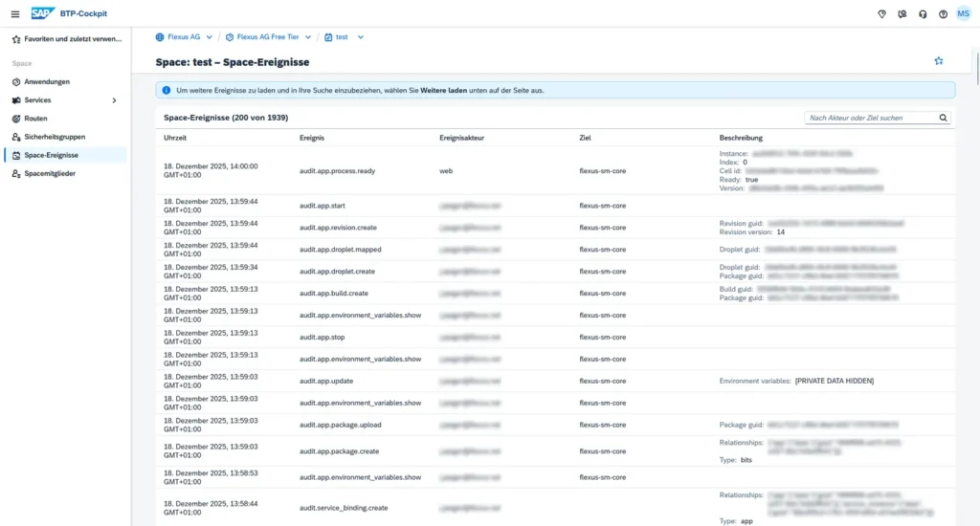Click the search magnifier icon

[943, 118]
